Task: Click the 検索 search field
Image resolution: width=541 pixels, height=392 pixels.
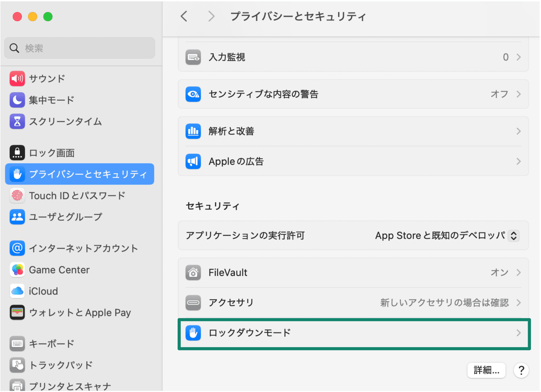Action: [x=80, y=48]
